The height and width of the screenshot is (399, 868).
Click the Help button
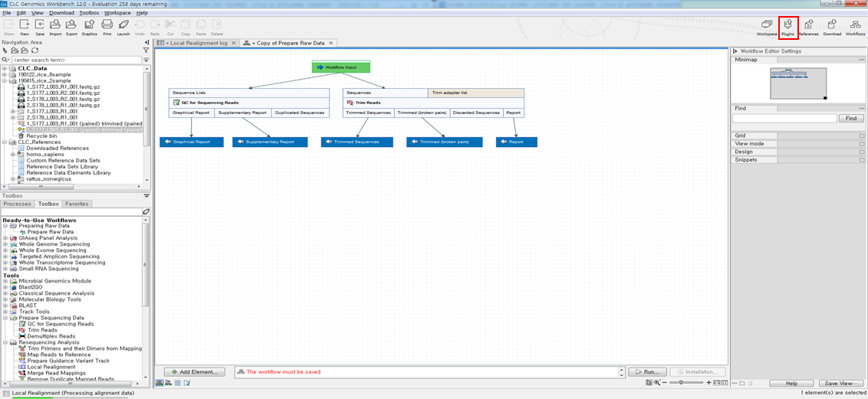click(x=791, y=384)
